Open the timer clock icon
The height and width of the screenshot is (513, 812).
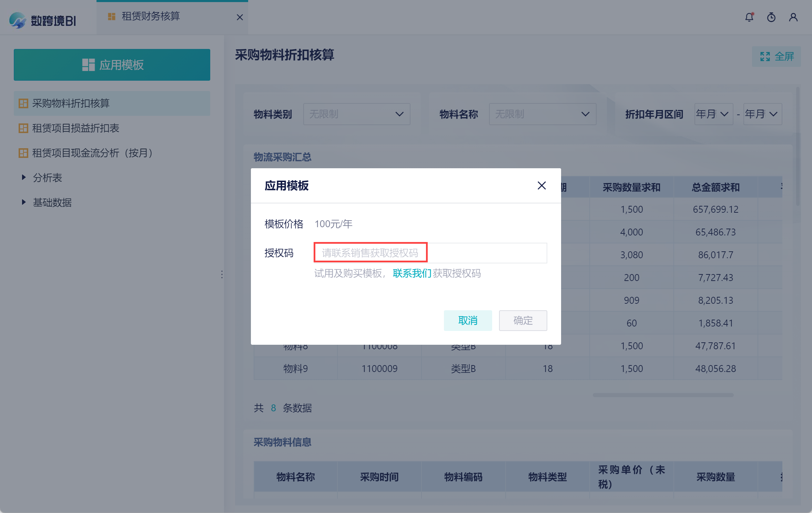pos(771,17)
